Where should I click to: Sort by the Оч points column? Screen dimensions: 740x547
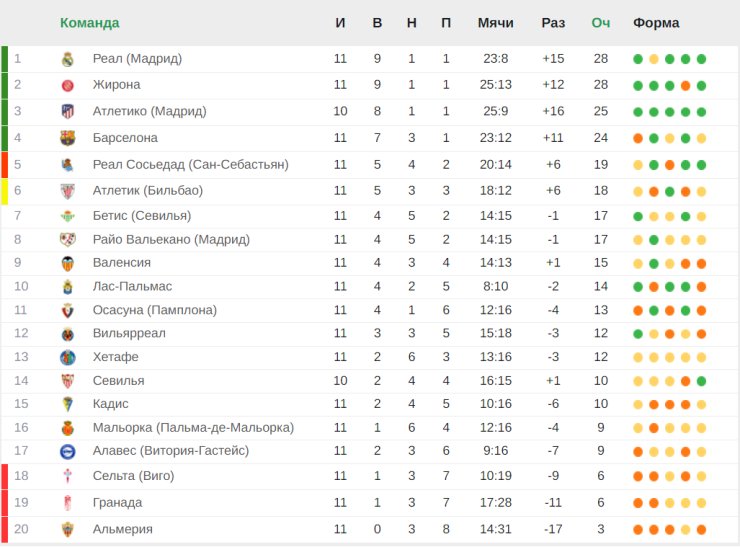coord(601,23)
